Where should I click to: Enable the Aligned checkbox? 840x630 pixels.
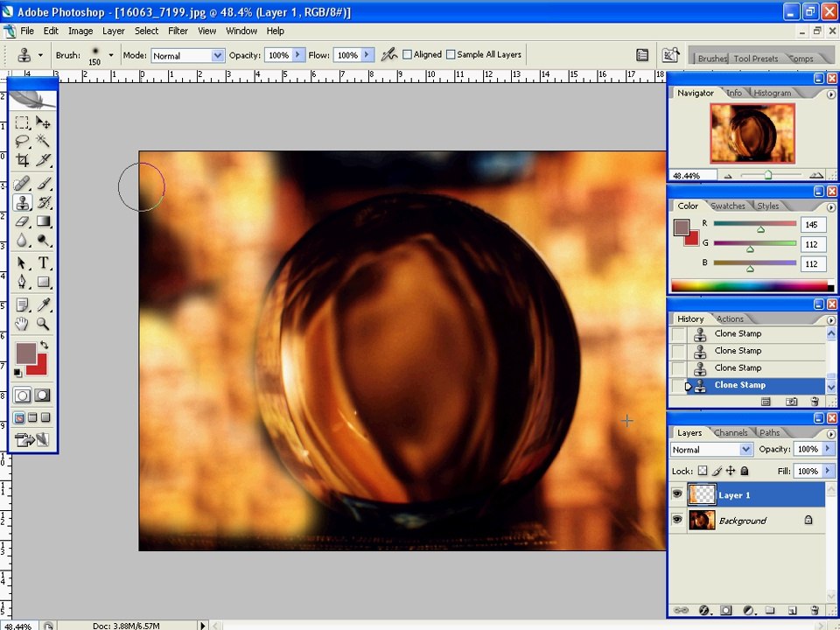click(407, 54)
